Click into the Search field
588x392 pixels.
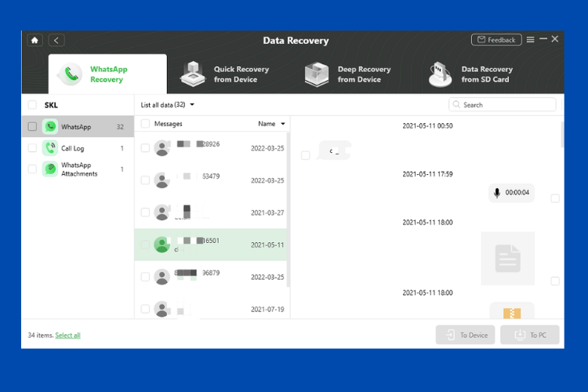pos(503,104)
